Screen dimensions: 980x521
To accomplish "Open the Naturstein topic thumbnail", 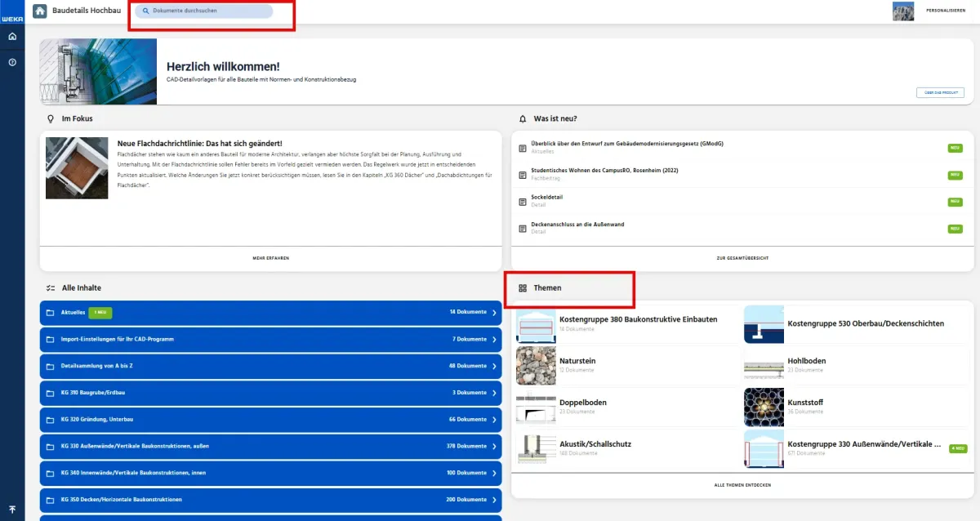I will tap(536, 366).
